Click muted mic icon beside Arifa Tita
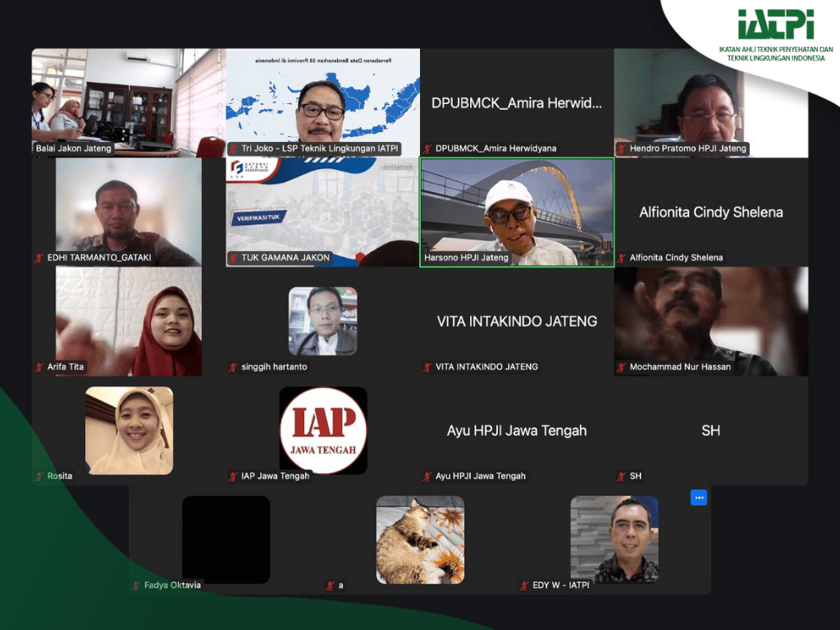 (39, 367)
